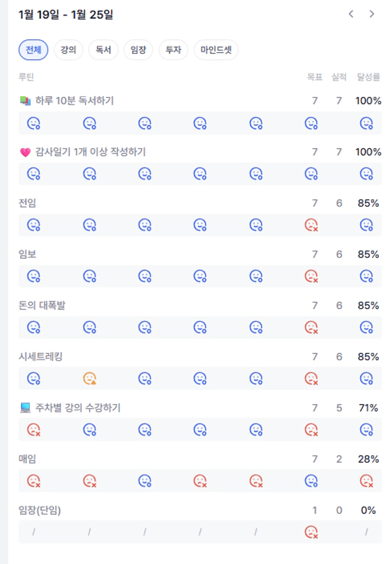This screenshot has width=392, height=564.
Task: Click the orange partial face in 시세트레킹 row
Action: point(89,378)
